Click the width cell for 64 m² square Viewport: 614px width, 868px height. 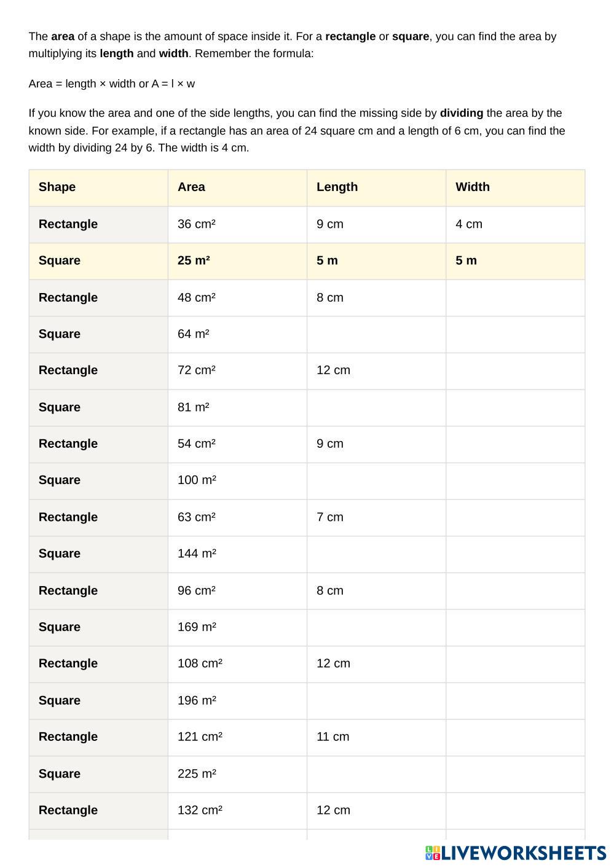515,334
